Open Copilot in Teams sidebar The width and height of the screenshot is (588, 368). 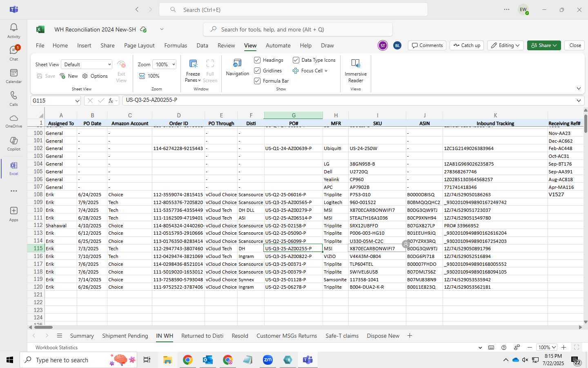pyautogui.click(x=13, y=144)
